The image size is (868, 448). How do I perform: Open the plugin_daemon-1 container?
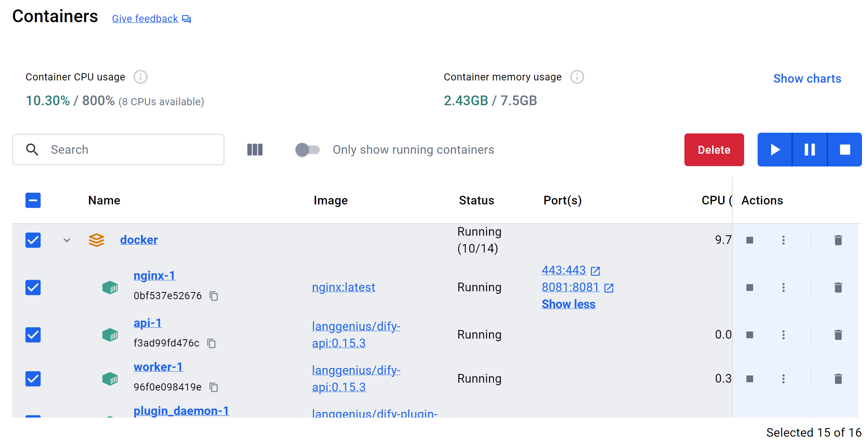[x=182, y=411]
